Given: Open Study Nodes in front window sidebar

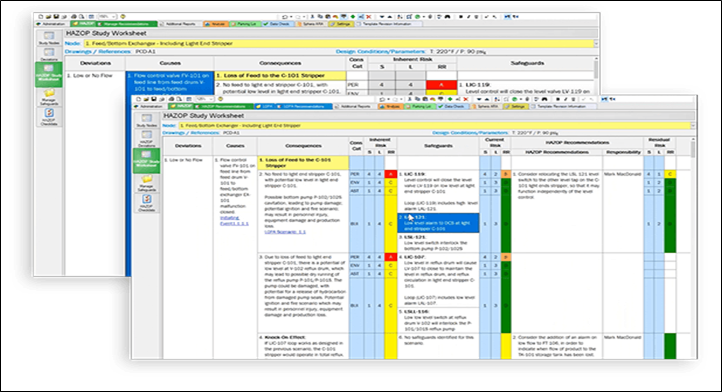Looking at the screenshot, I should click(146, 121).
